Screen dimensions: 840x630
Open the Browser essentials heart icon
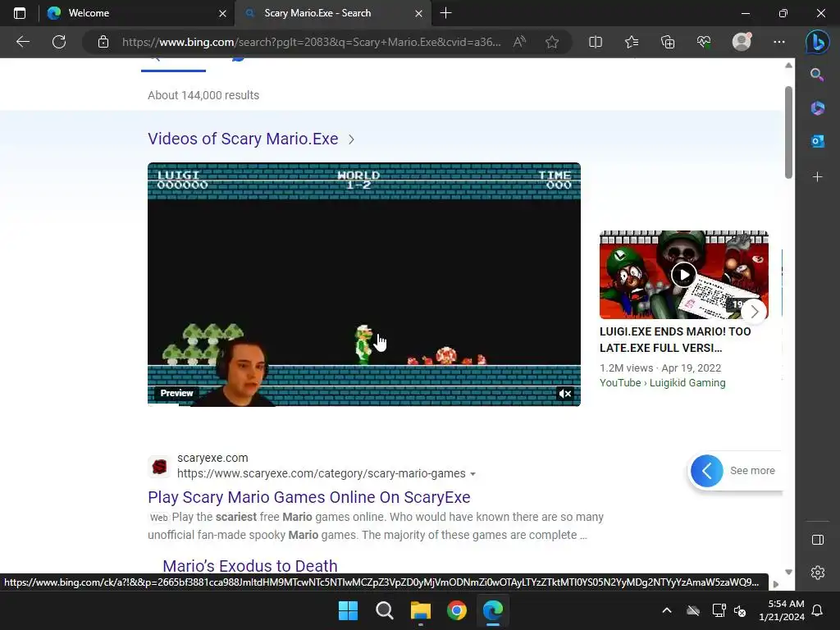[704, 42]
